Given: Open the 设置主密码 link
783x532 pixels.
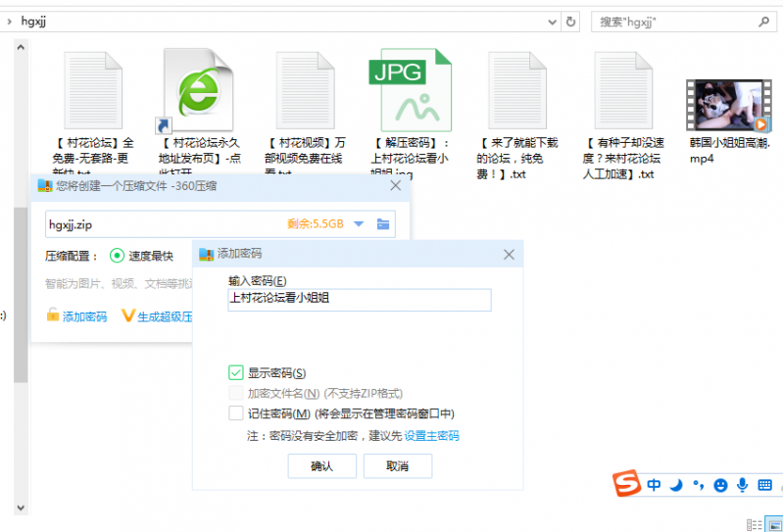Looking at the screenshot, I should (431, 436).
